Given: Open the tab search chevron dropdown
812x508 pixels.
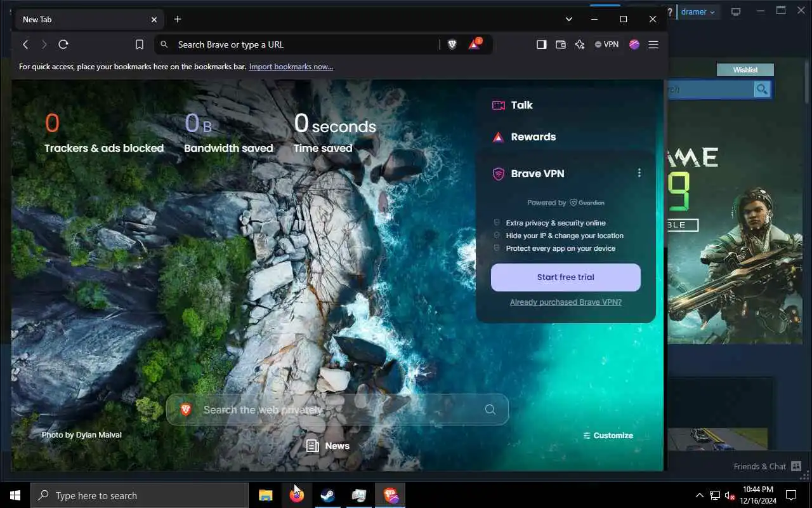Looking at the screenshot, I should point(569,19).
